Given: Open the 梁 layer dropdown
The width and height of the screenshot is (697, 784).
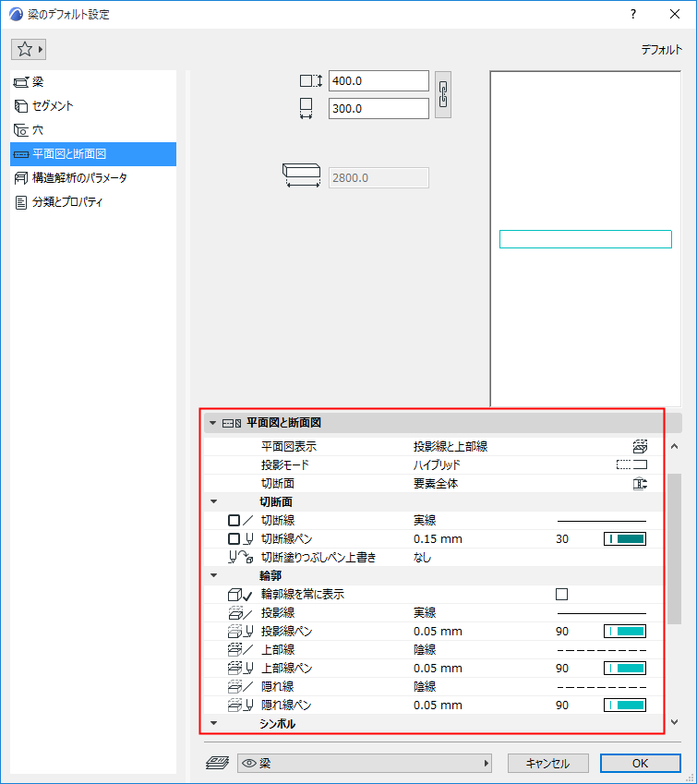Looking at the screenshot, I should (365, 763).
